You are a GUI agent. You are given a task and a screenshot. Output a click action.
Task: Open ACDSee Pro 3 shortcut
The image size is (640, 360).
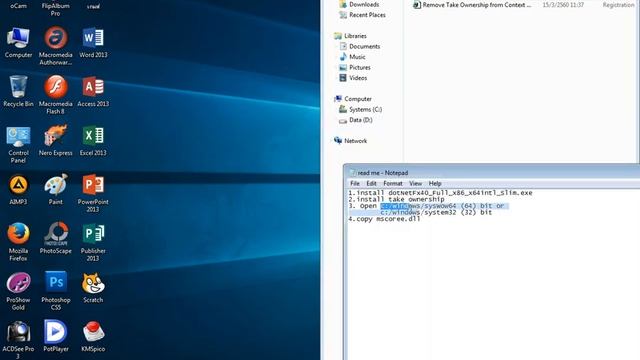pyautogui.click(x=18, y=340)
